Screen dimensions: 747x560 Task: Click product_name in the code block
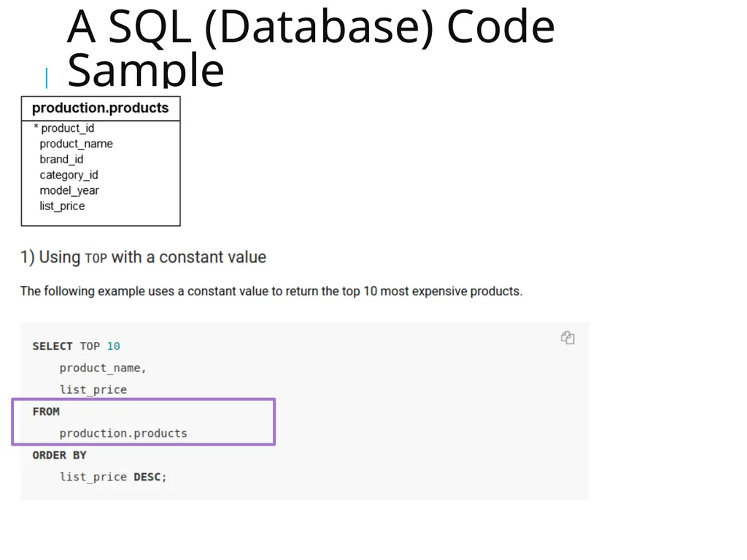pyautogui.click(x=102, y=368)
